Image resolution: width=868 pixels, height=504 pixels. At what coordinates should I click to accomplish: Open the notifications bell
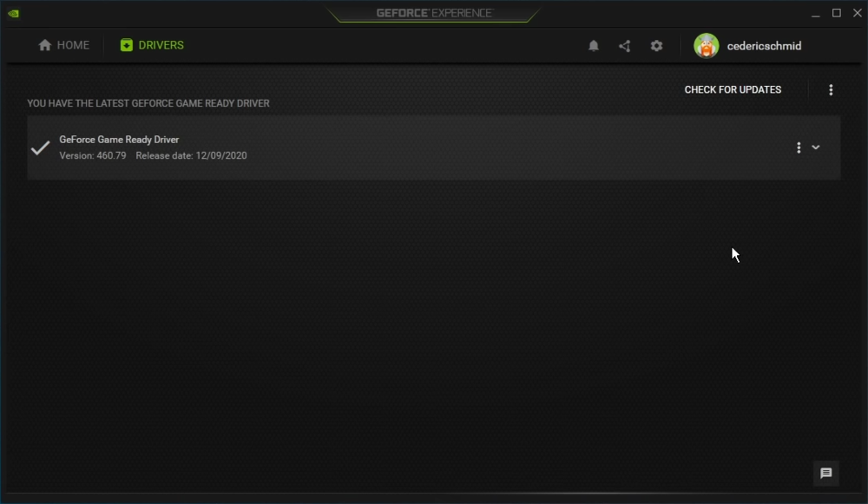click(x=594, y=46)
